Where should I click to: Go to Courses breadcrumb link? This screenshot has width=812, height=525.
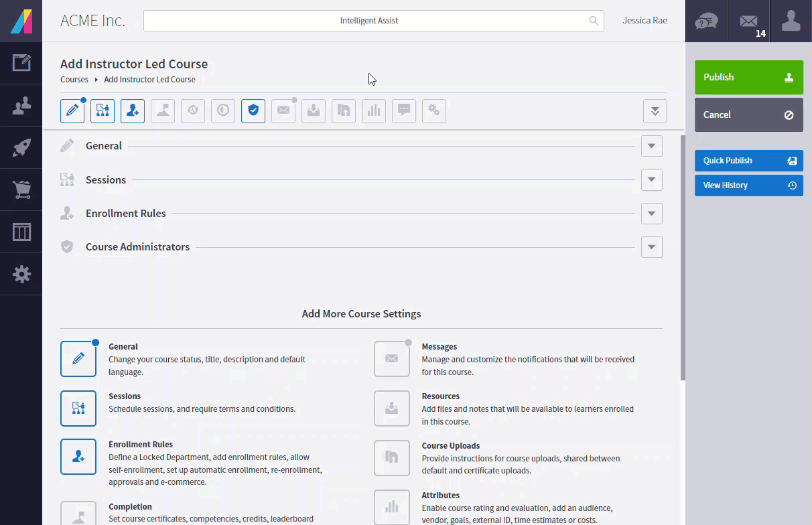[x=74, y=80]
